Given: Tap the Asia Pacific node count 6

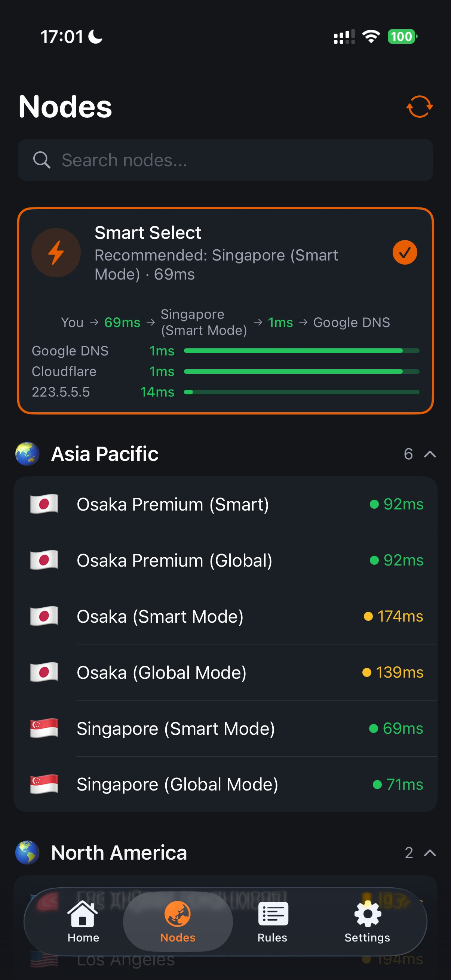Looking at the screenshot, I should (408, 454).
